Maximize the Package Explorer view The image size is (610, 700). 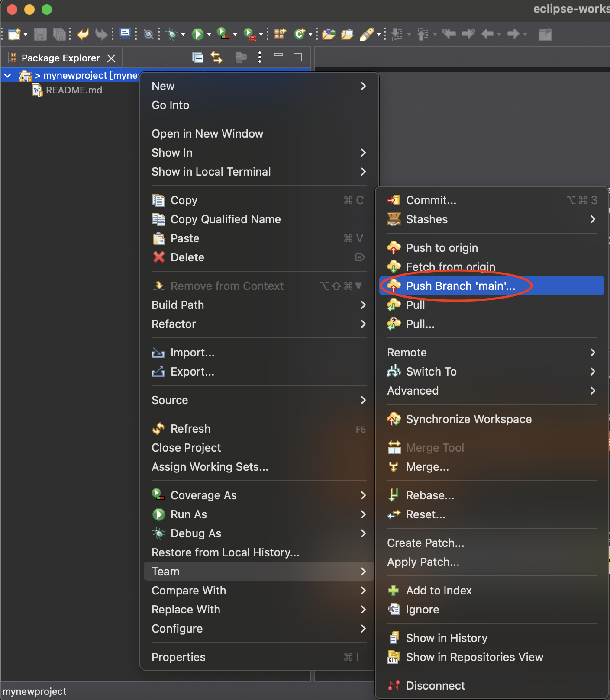tap(298, 58)
